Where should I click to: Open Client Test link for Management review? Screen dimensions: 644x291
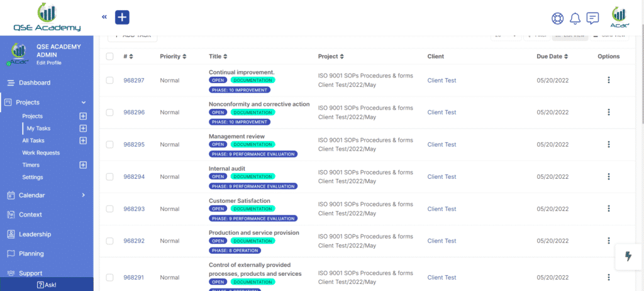441,144
